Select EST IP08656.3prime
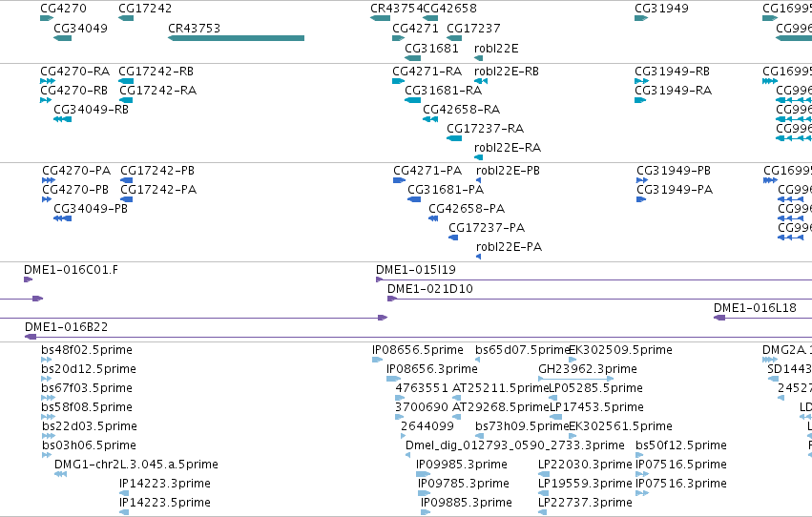Screen dimensions: 812x517 [x=394, y=379]
